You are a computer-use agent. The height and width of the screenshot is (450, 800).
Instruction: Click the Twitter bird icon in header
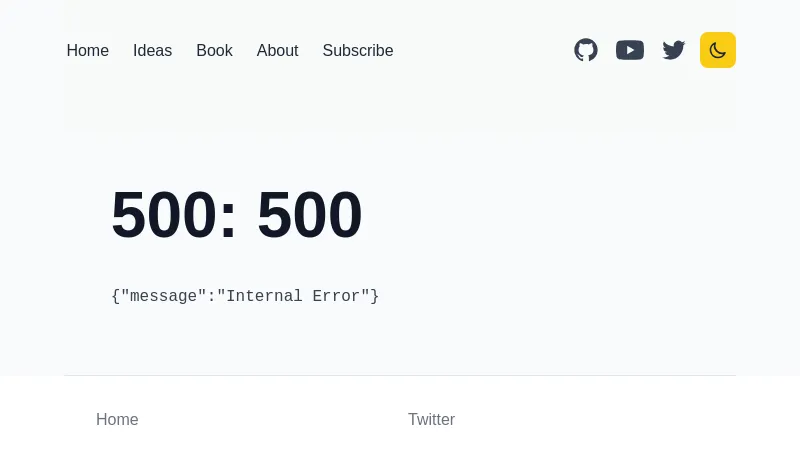coord(674,50)
